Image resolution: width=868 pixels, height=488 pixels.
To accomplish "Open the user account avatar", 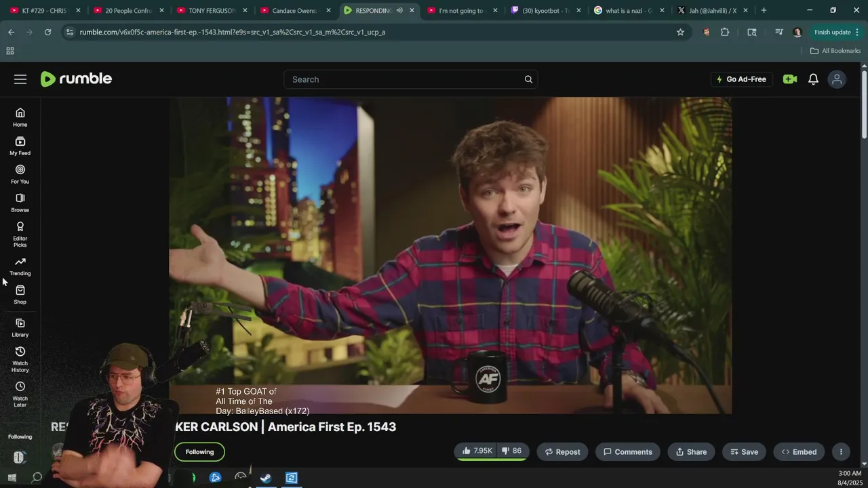I will [x=837, y=79].
